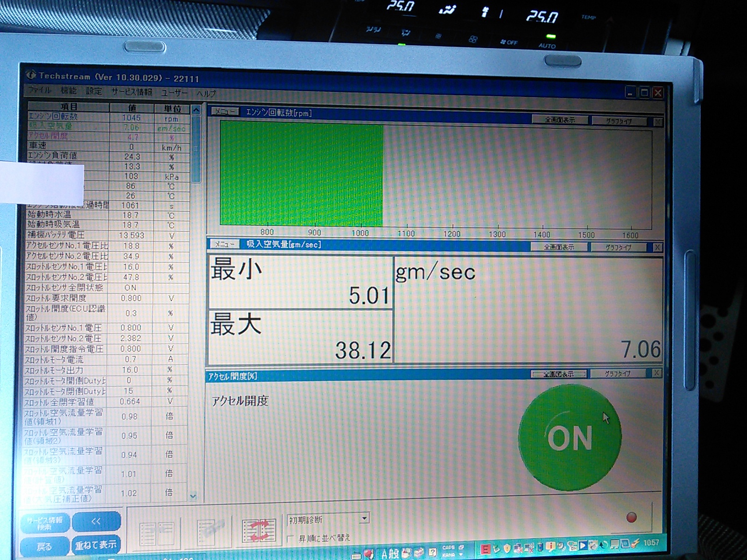This screenshot has width=747, height=560.
Task: Click the data list scrollbar thumb
Action: click(196, 149)
